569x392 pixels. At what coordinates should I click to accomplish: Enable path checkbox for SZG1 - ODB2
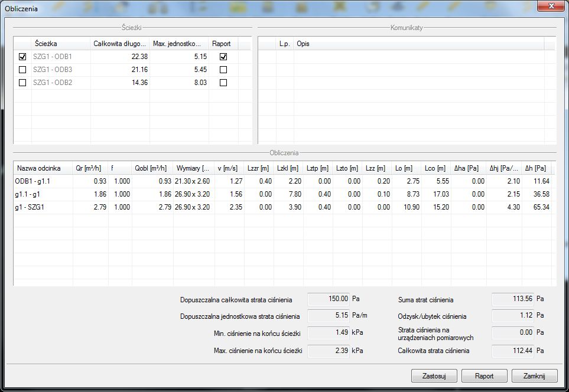pos(22,83)
